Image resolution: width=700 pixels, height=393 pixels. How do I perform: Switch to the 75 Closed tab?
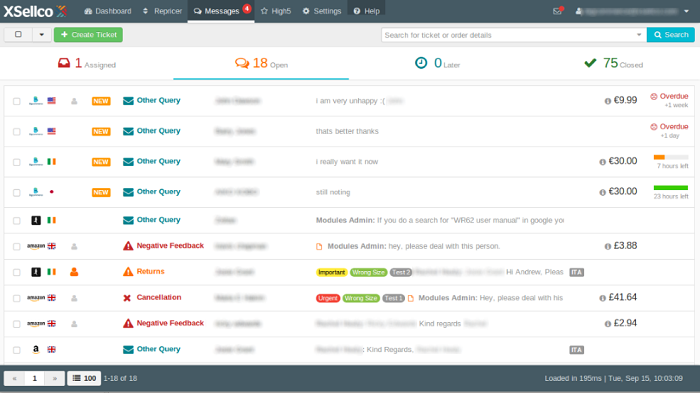(613, 63)
